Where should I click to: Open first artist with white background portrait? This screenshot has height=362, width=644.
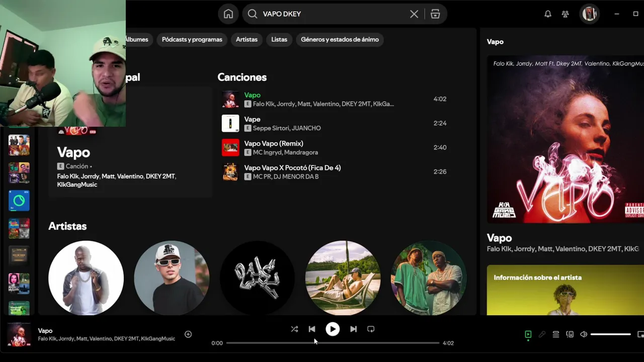86,278
